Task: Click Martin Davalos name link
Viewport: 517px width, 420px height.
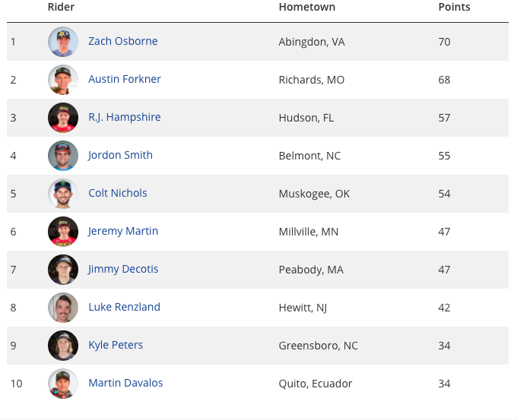Action: (x=125, y=383)
